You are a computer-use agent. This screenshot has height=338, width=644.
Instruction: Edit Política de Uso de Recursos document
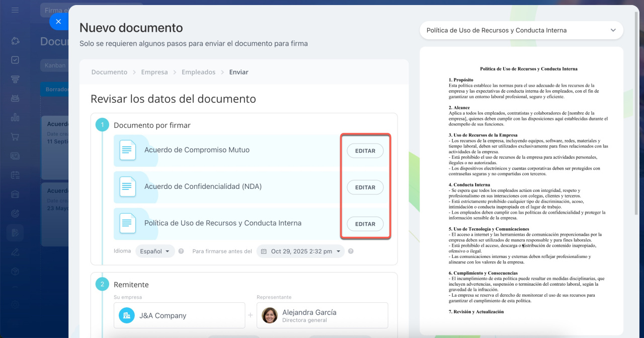[365, 224]
